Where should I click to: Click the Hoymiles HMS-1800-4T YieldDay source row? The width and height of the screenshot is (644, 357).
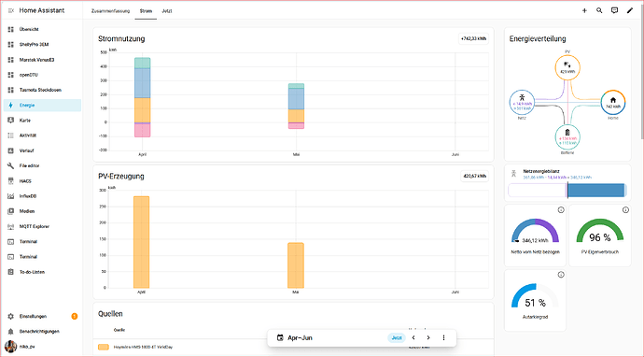293,347
